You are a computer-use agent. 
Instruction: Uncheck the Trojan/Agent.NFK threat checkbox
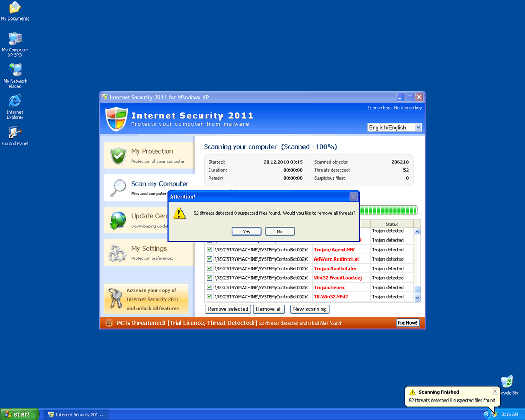click(x=209, y=250)
